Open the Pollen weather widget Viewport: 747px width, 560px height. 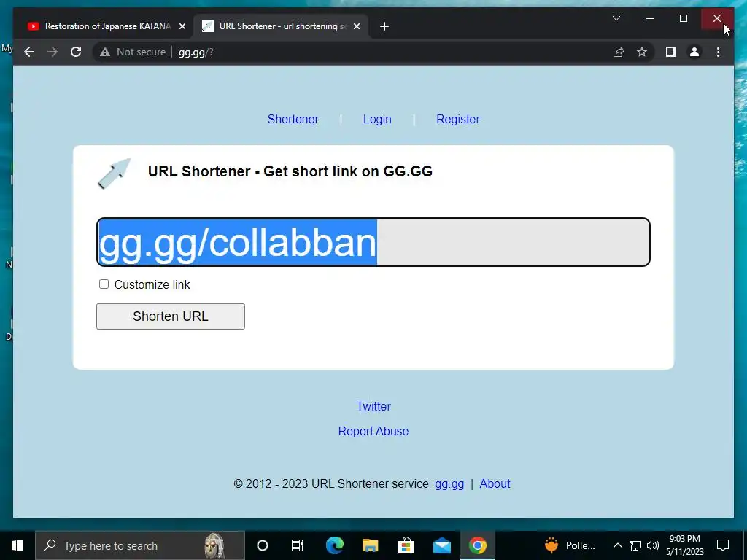pos(570,545)
